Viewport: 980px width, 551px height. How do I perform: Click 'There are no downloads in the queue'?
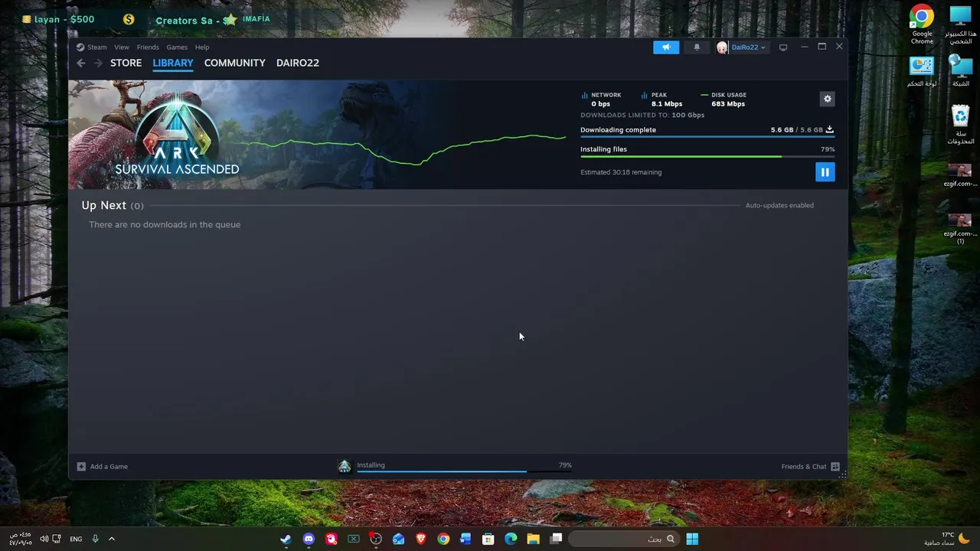pyautogui.click(x=165, y=224)
